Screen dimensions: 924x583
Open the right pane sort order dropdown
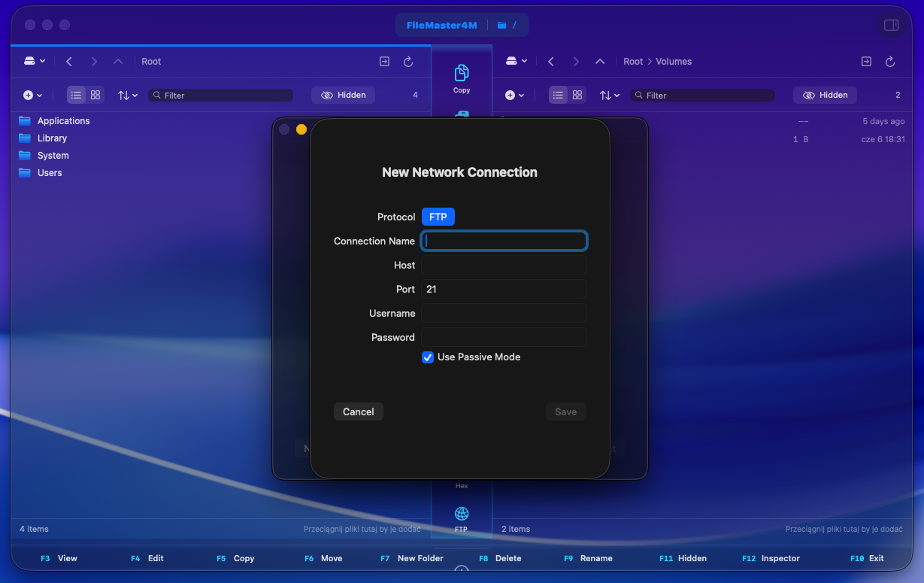pos(610,96)
